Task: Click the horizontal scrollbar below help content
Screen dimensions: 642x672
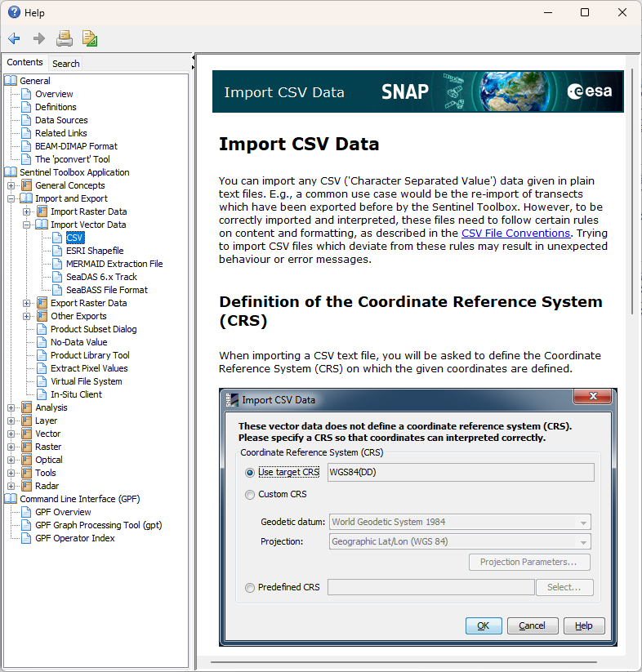Action: click(404, 661)
